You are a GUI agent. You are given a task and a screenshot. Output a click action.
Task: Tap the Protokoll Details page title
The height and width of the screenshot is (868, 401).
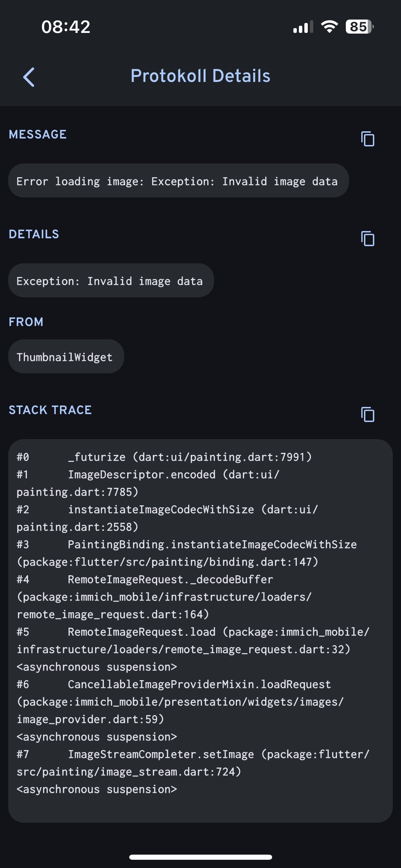pyautogui.click(x=200, y=76)
